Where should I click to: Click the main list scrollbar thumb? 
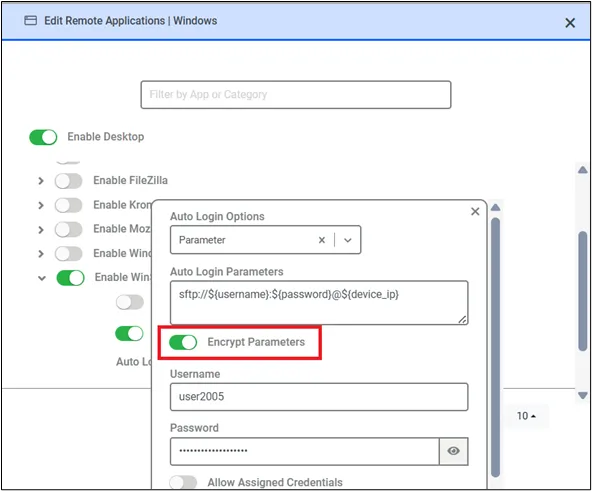point(583,291)
